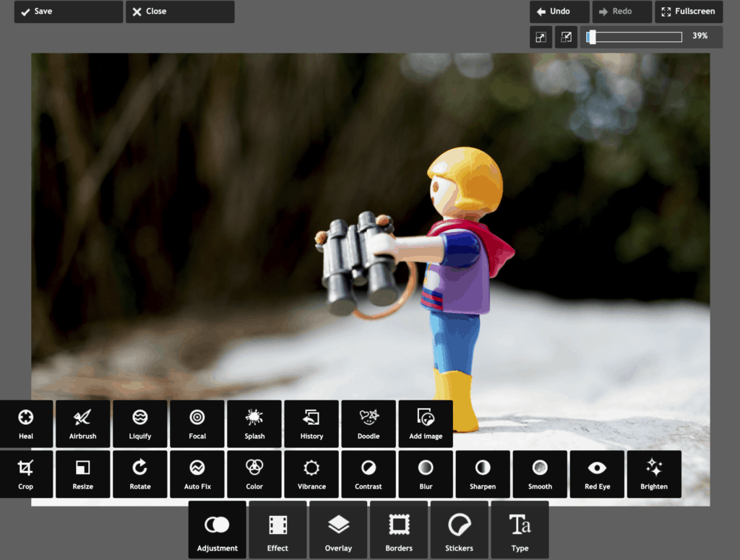Open the Overlay category
Viewport: 740px width, 560px height.
pyautogui.click(x=338, y=530)
